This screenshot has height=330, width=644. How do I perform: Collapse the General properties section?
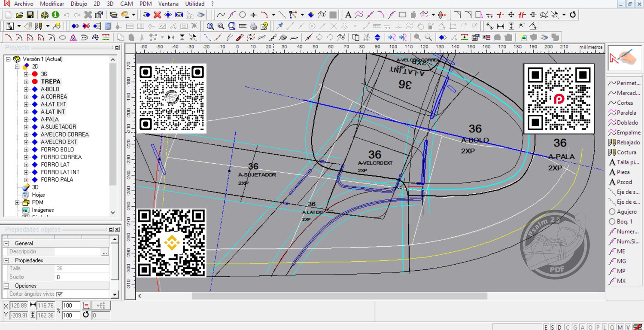[7, 243]
